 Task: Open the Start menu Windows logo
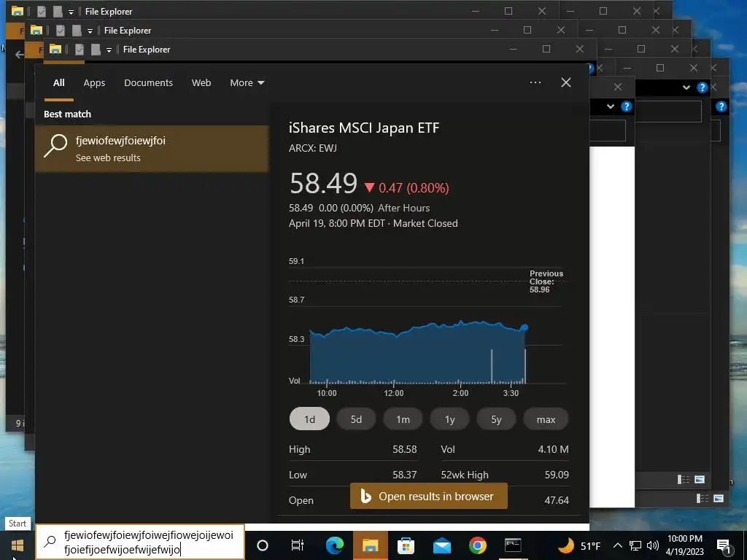click(x=18, y=545)
